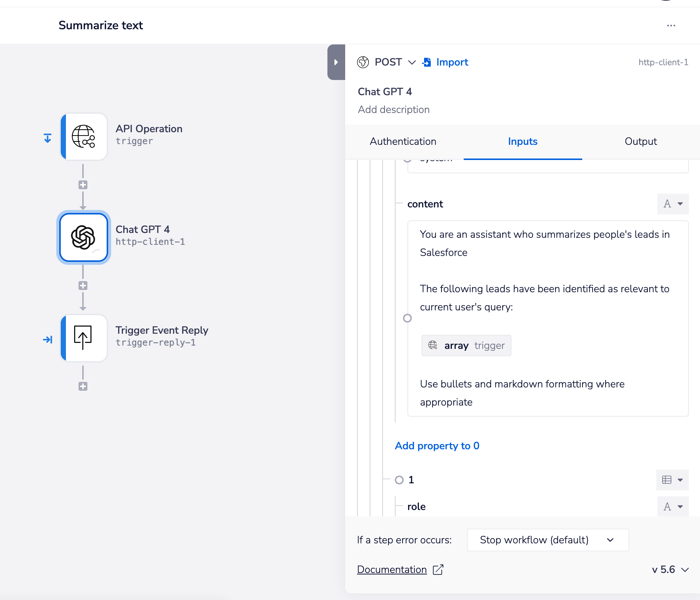The height and width of the screenshot is (600, 700).
Task: Click the globe icon on the API Operation trigger node
Action: 83,136
